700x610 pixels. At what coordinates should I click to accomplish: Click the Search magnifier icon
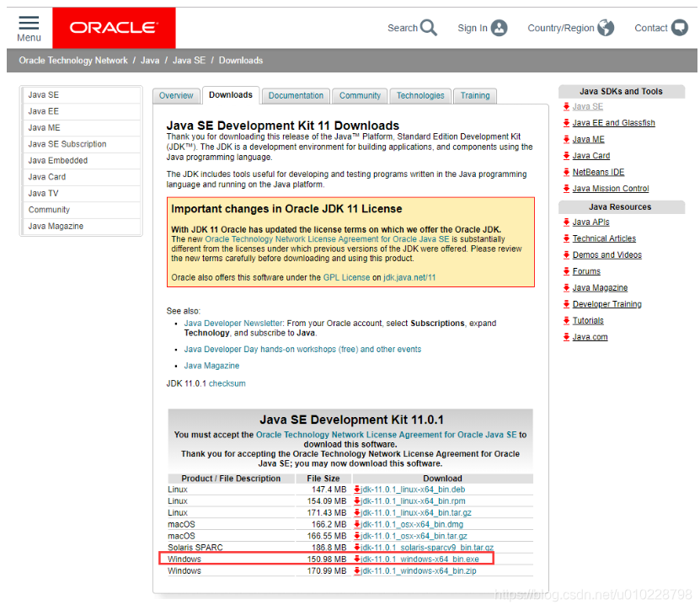coord(429,28)
